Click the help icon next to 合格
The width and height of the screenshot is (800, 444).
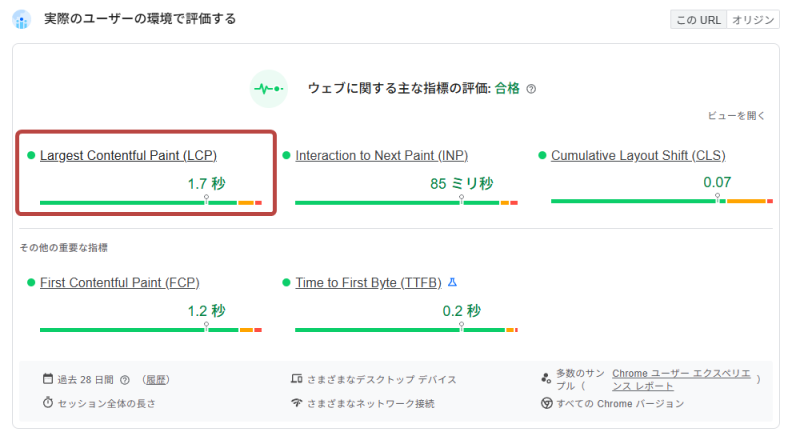[x=531, y=89]
